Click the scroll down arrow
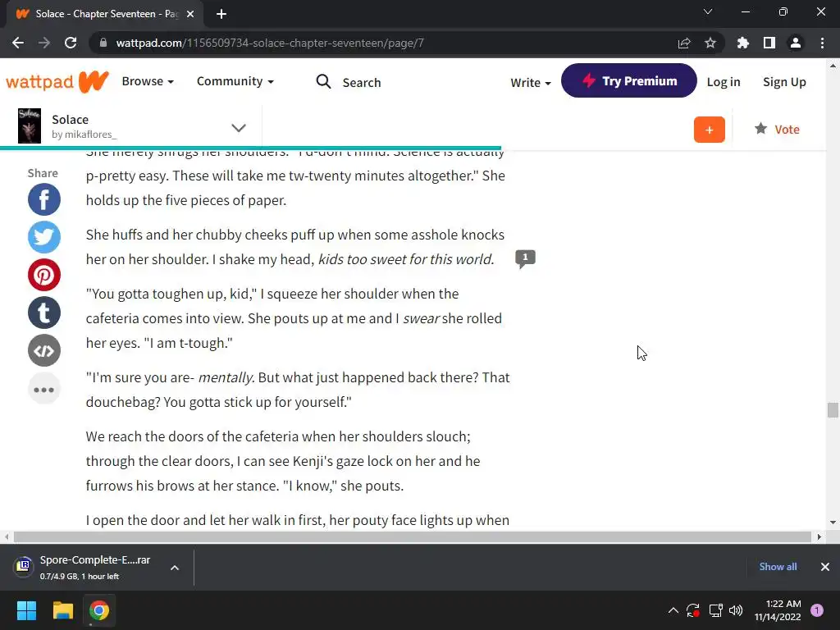Screen dimensions: 840x630 [833, 522]
